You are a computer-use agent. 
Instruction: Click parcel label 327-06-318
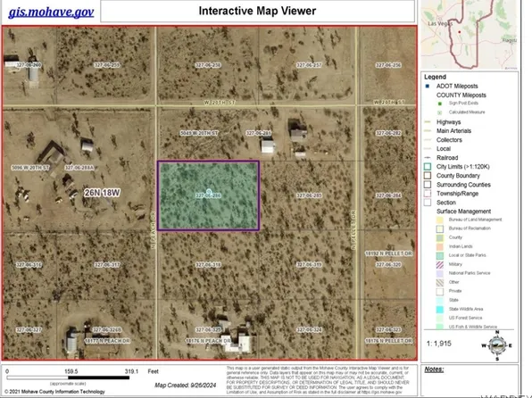(x=208, y=265)
